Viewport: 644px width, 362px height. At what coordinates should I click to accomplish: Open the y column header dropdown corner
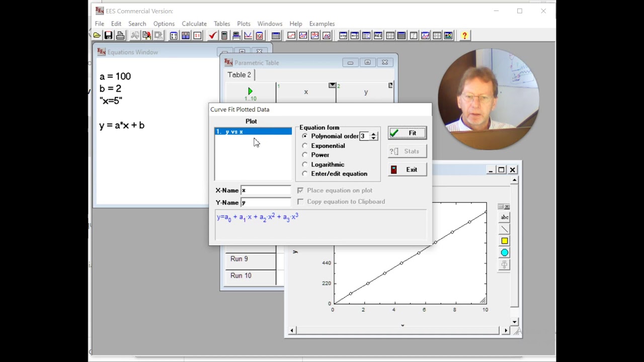[x=390, y=85]
